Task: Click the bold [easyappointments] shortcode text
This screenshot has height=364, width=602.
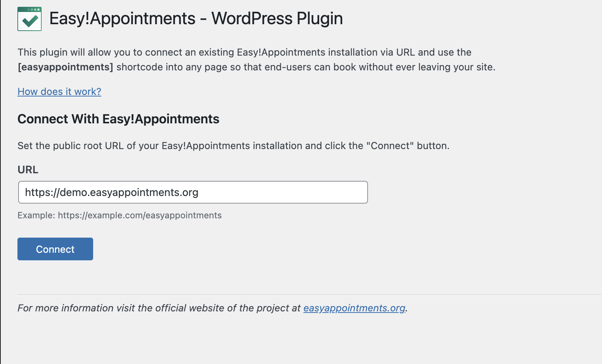Action: (x=64, y=67)
